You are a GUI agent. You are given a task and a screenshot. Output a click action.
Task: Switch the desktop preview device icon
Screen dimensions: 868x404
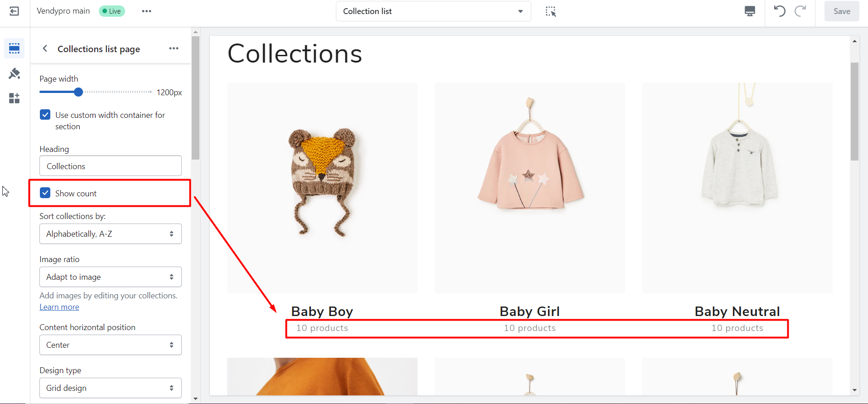point(750,11)
